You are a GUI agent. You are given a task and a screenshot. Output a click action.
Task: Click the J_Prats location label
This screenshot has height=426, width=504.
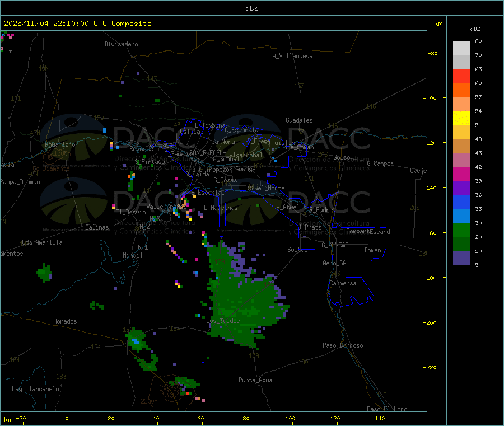pos(310,227)
